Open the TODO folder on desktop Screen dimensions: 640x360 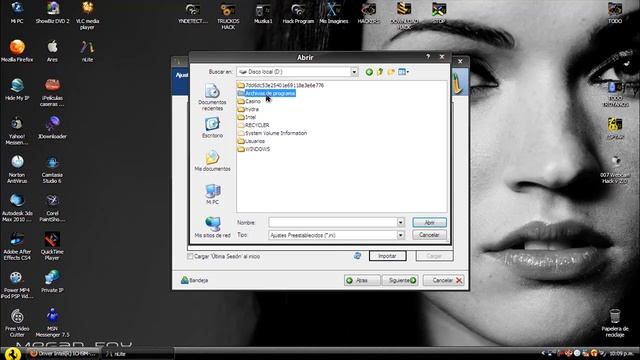click(x=615, y=13)
